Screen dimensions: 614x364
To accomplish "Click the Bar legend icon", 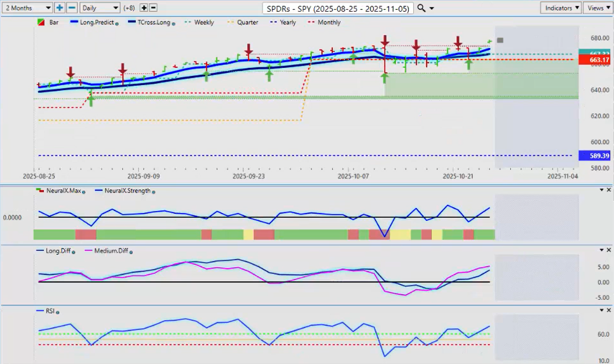I will (x=41, y=22).
